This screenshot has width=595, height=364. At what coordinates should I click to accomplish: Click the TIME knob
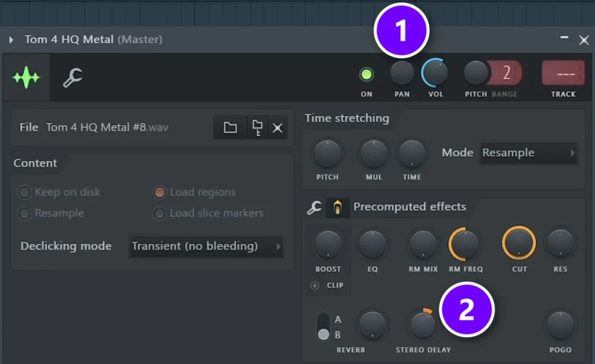point(412,154)
